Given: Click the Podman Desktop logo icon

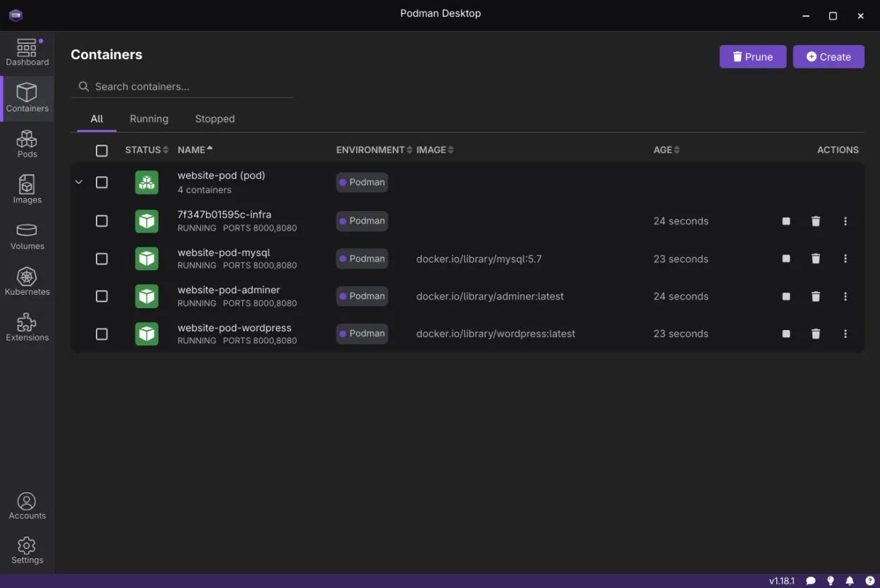Looking at the screenshot, I should (16, 15).
